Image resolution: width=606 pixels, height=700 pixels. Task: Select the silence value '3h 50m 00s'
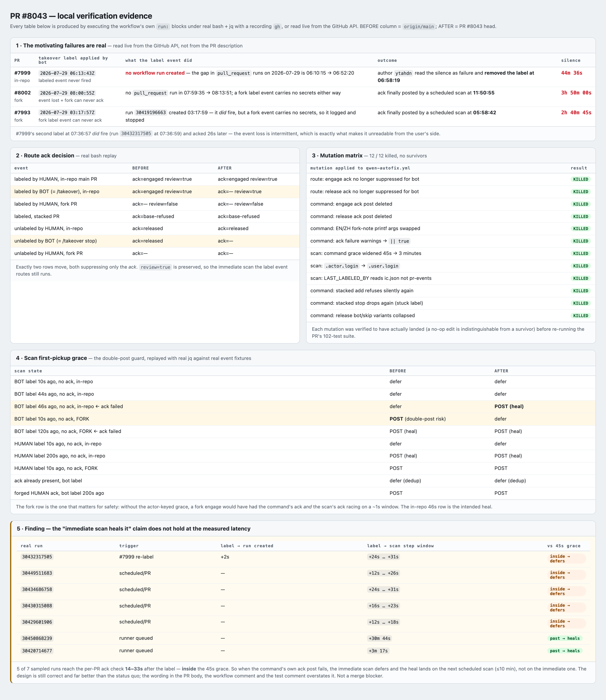point(576,93)
